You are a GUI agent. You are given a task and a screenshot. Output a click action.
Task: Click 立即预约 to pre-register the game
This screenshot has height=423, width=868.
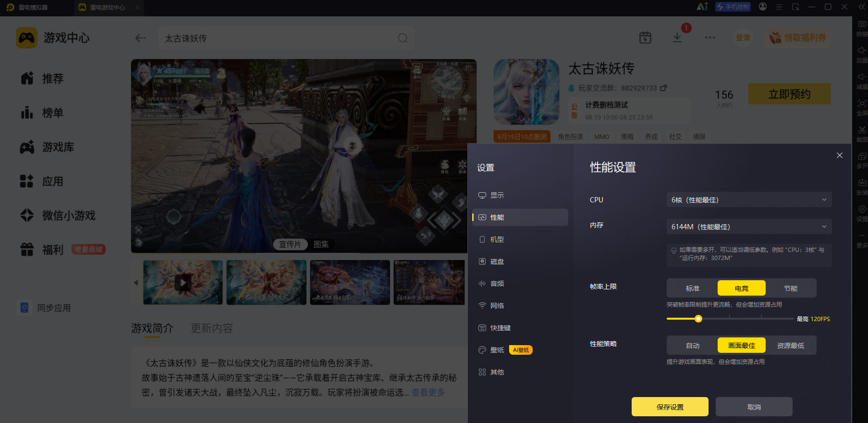click(789, 94)
